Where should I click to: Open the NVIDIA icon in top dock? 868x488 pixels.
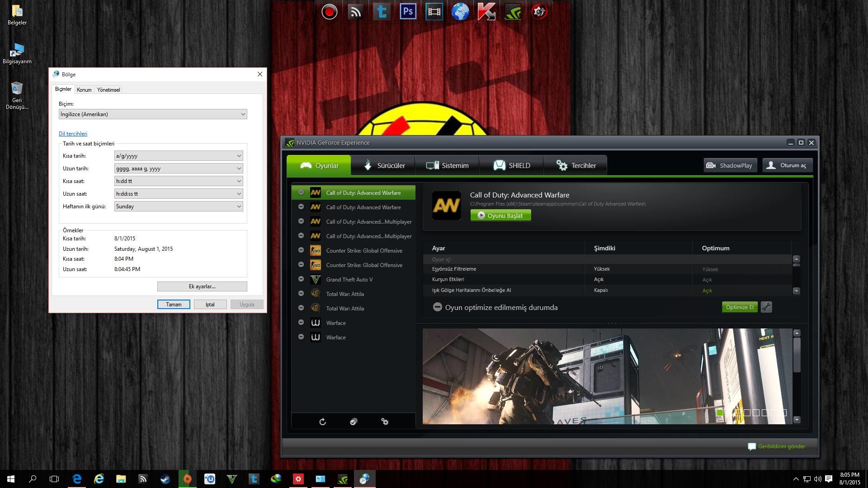pyautogui.click(x=513, y=12)
